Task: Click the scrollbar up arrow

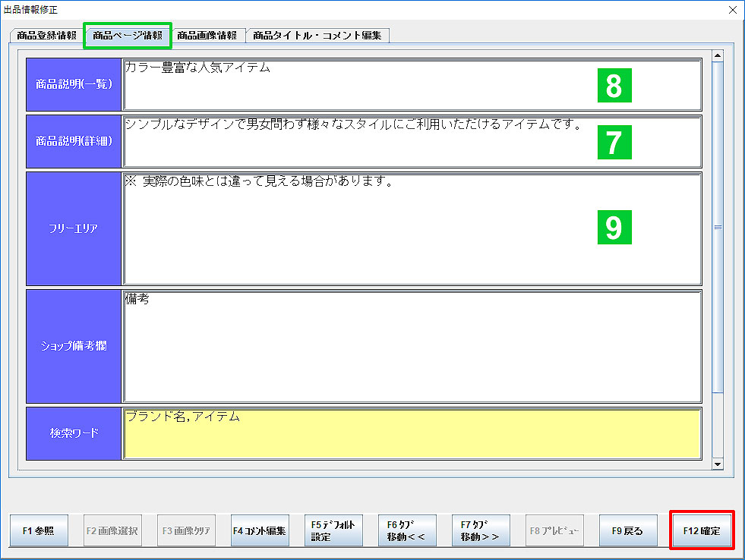Action: point(717,55)
